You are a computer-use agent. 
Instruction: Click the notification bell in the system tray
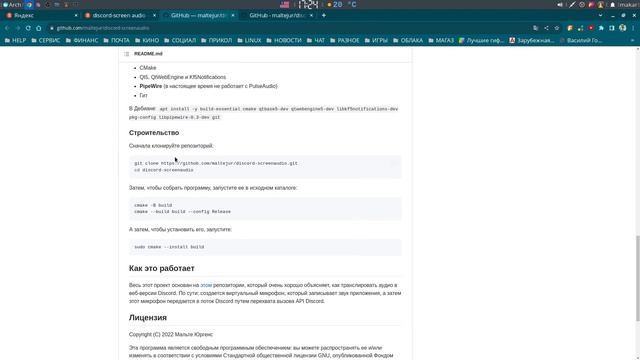pyautogui.click(x=612, y=4)
